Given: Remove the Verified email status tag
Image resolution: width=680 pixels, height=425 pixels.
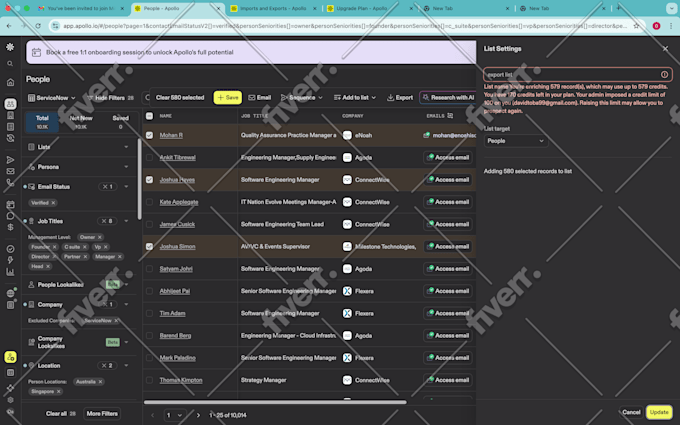Looking at the screenshot, I should 53,203.
